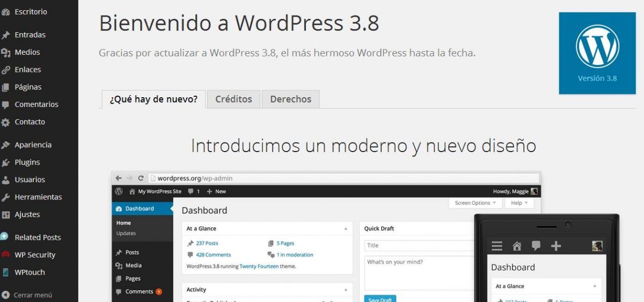Click Updates in the preview sidebar

[126, 233]
